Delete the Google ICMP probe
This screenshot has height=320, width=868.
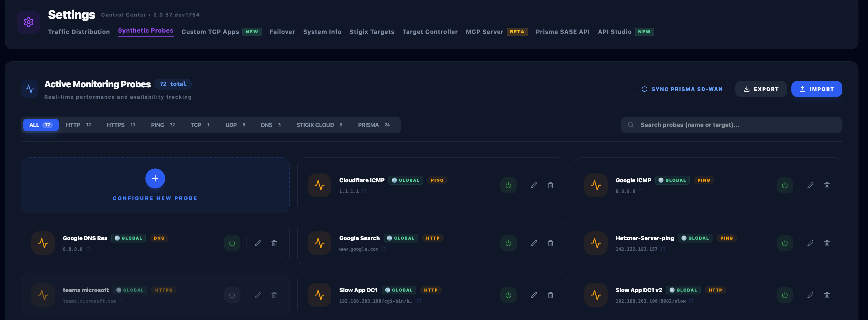pyautogui.click(x=827, y=185)
